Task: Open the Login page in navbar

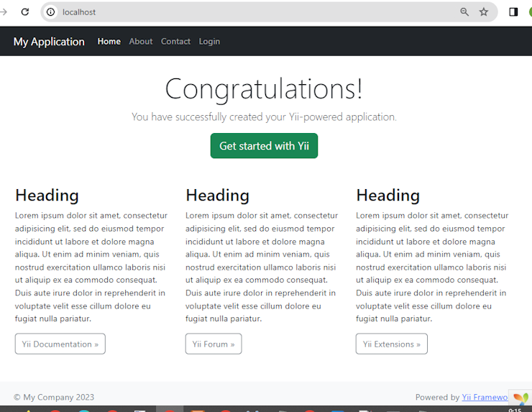Action: [209, 42]
